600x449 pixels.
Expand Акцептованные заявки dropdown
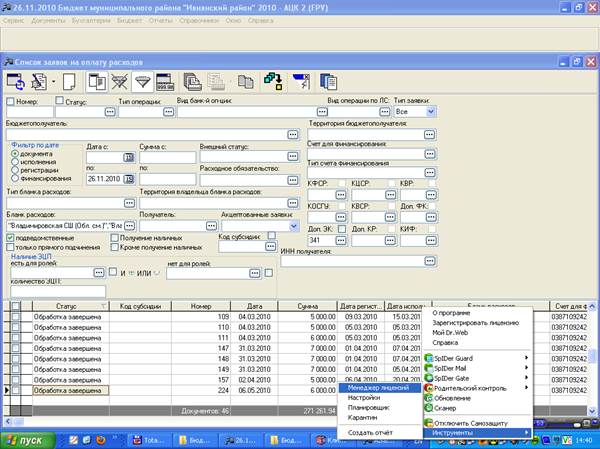[293, 226]
